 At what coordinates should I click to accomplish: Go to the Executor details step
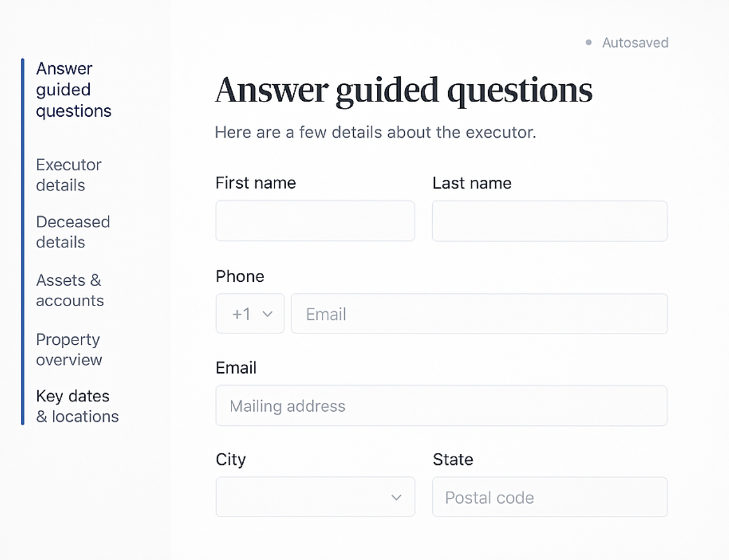tap(68, 174)
